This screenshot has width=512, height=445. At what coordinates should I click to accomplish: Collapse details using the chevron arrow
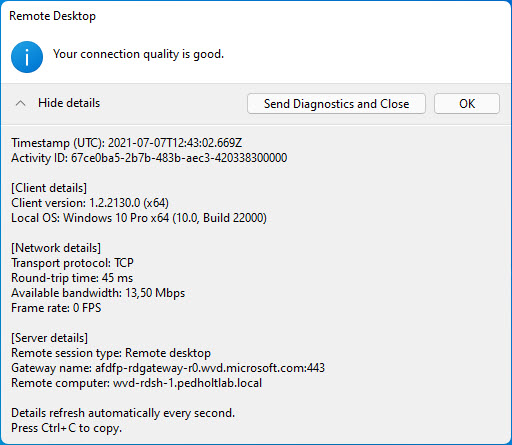click(x=20, y=103)
